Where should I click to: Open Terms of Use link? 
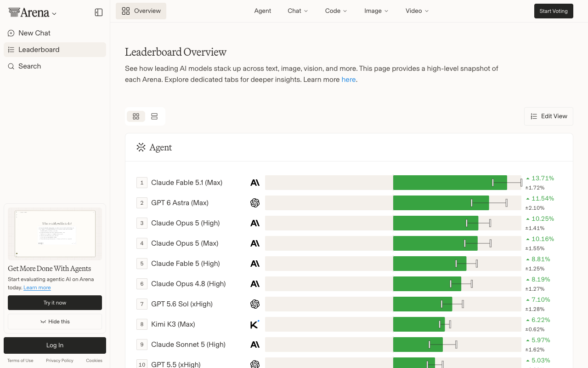tap(20, 361)
